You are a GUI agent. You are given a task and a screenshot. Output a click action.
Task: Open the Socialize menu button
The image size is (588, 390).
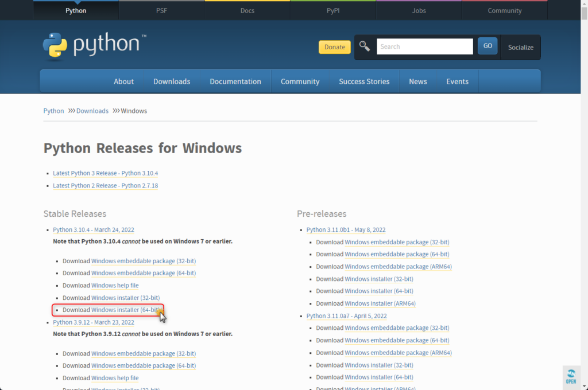520,47
